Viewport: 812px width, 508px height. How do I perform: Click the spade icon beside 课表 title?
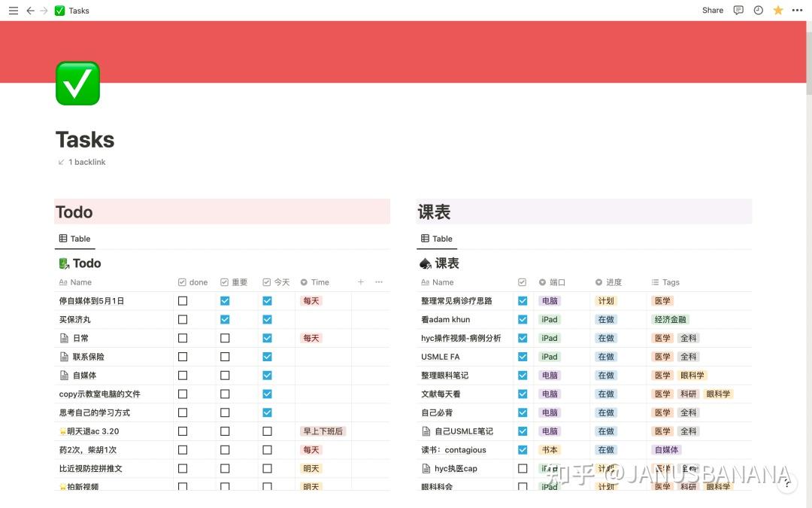425,263
